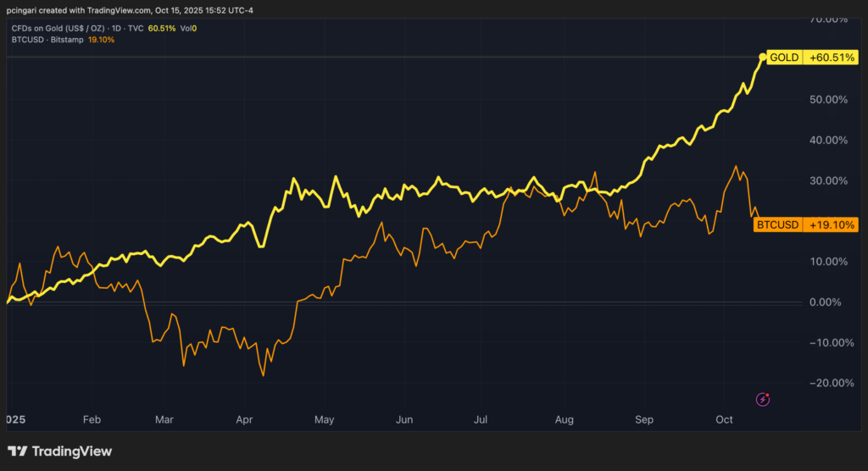The width and height of the screenshot is (868, 471).
Task: Click the TradingView logo at bottom left
Action: 59,452
